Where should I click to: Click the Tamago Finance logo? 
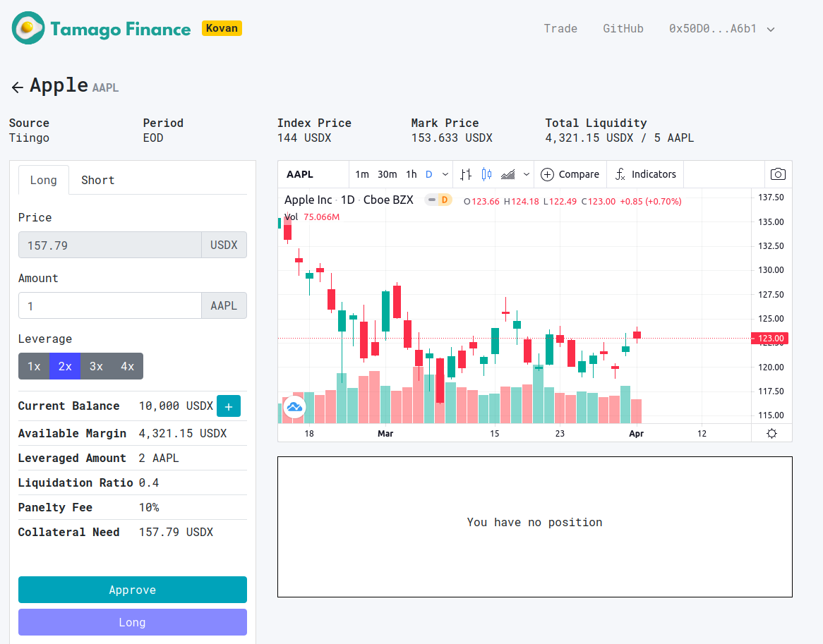click(101, 28)
